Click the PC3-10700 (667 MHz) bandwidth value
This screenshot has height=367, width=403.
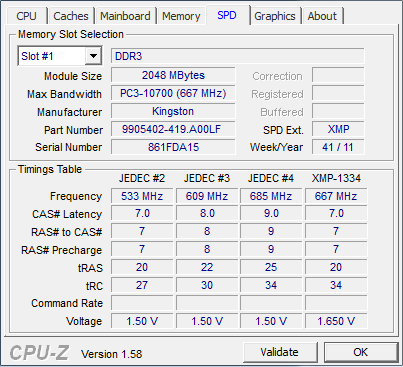(173, 93)
